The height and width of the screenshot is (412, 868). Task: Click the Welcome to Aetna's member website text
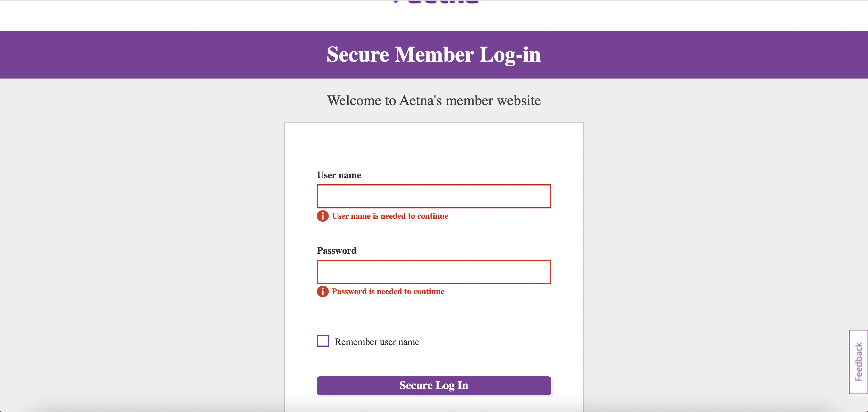coord(434,100)
